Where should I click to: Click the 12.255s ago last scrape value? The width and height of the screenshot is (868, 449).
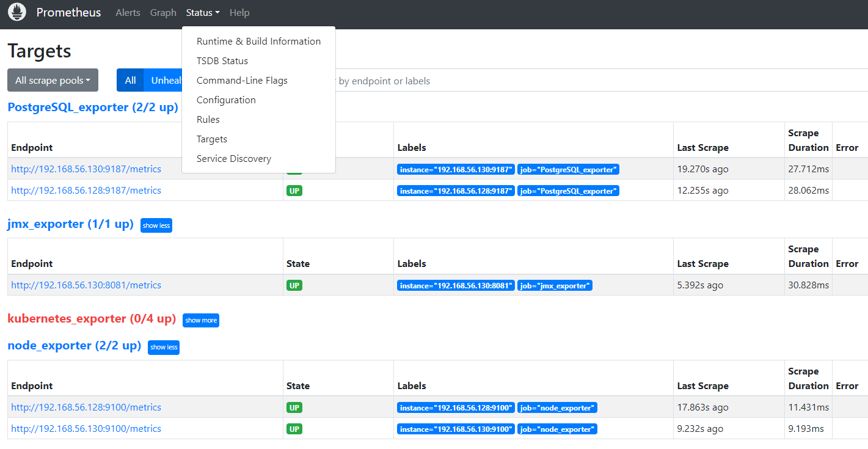(702, 191)
